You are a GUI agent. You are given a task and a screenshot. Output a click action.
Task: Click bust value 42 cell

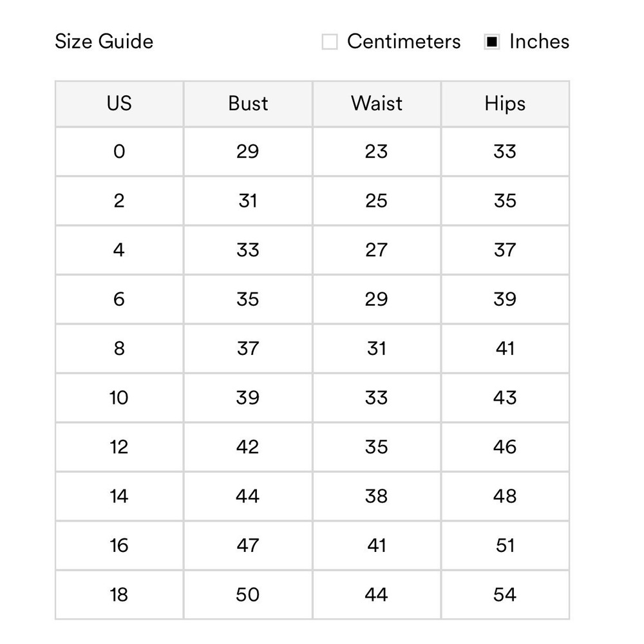(248, 447)
